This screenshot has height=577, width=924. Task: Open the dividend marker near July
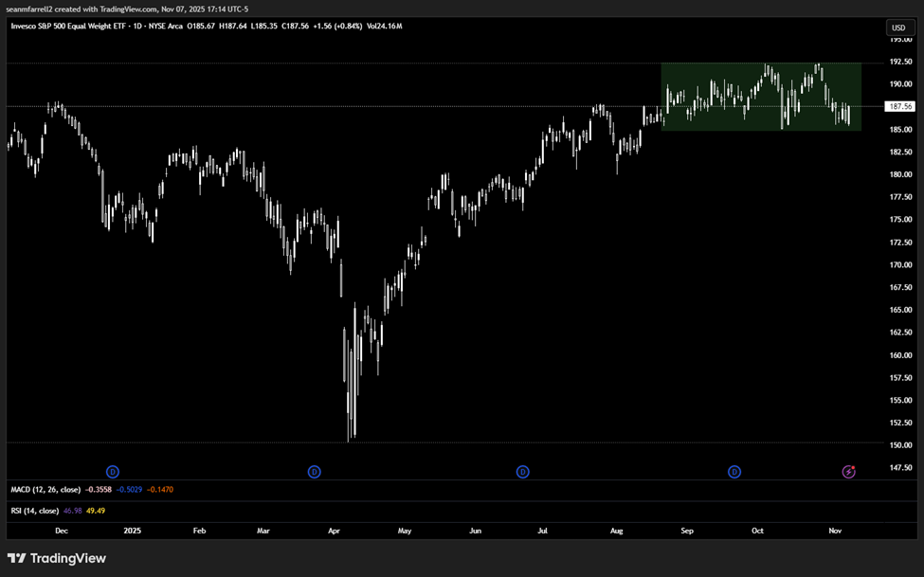pos(522,471)
